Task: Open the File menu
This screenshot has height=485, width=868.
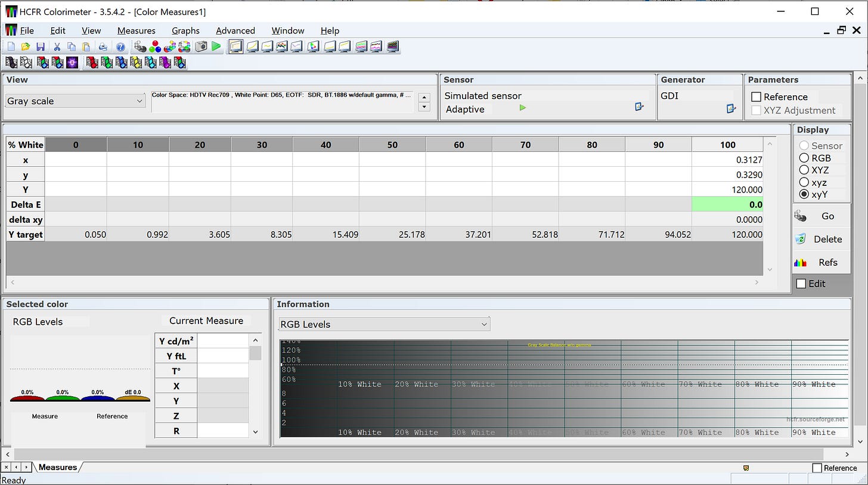Action: pyautogui.click(x=27, y=30)
